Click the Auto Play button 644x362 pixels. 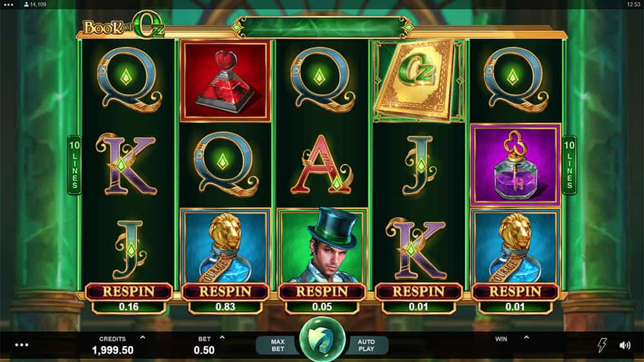coord(366,345)
